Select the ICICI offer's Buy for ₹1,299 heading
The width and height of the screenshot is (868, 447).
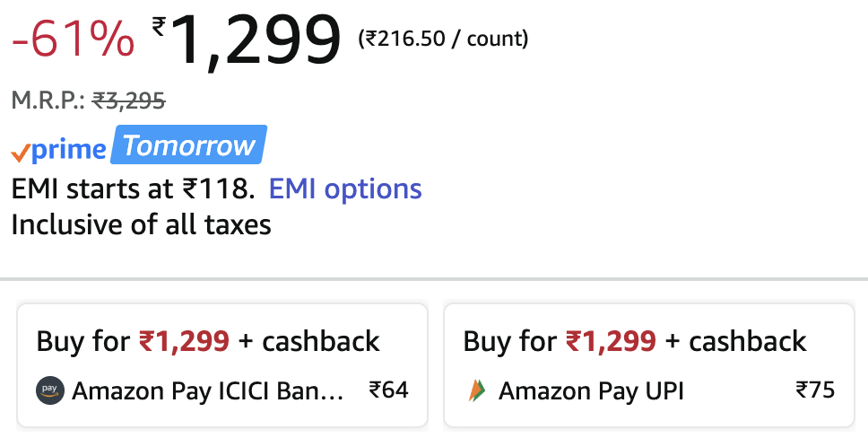tap(208, 341)
